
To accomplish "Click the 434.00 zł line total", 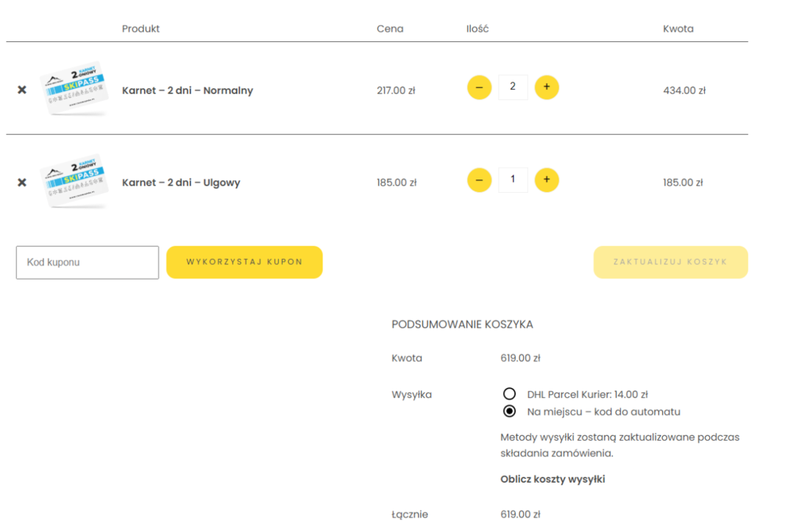I will (x=684, y=91).
